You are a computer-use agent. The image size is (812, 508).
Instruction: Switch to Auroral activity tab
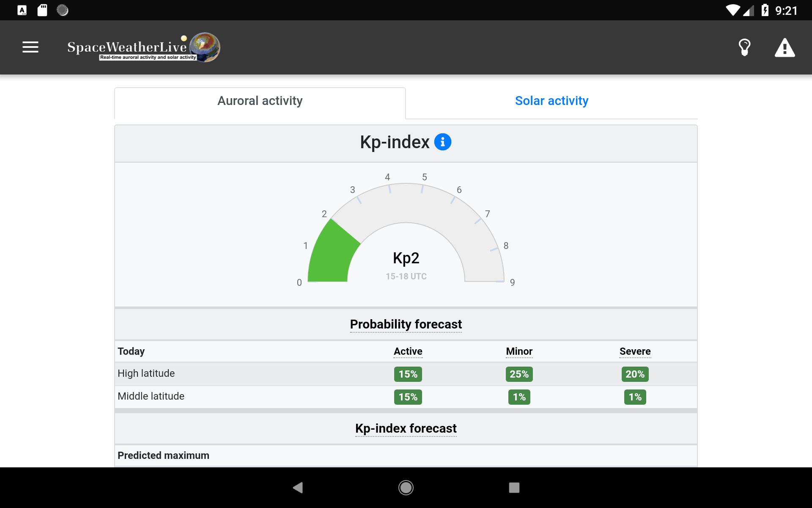click(x=260, y=101)
